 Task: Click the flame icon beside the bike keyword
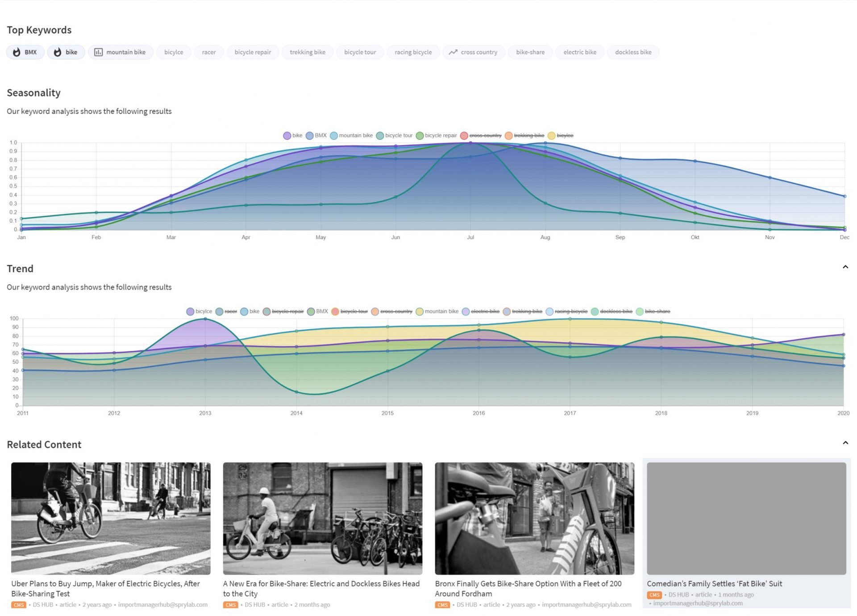pyautogui.click(x=58, y=52)
